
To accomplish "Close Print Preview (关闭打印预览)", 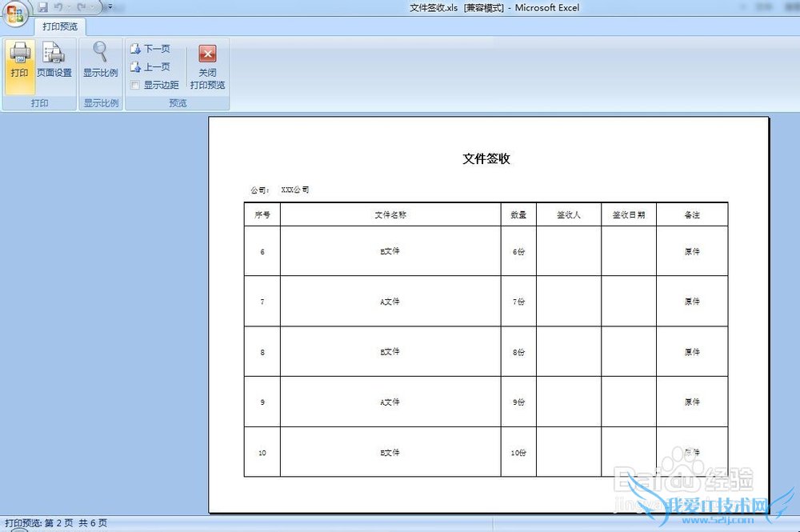I will (x=207, y=66).
